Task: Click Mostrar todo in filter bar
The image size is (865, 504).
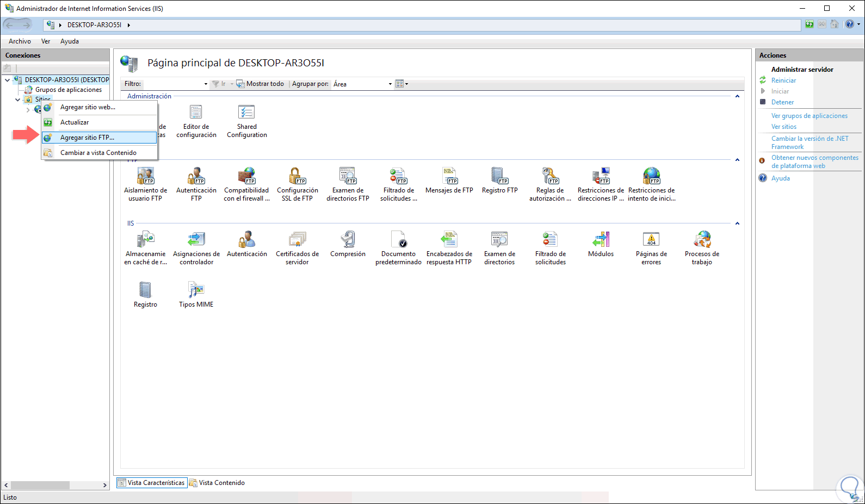Action: coord(260,84)
